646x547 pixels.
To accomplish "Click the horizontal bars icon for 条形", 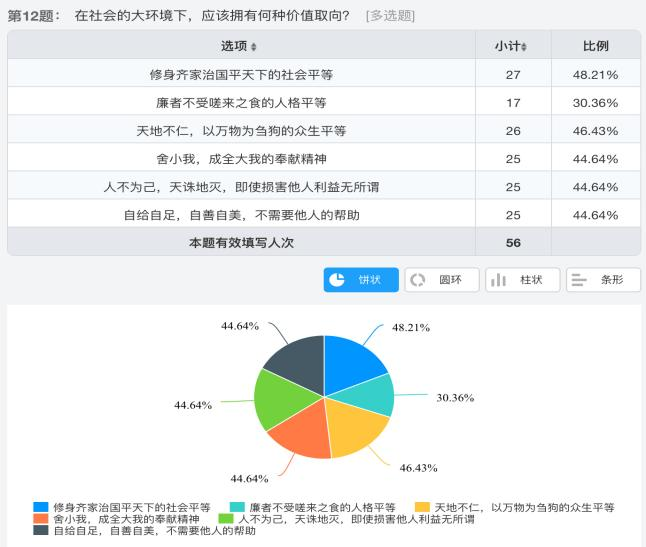I will 578,280.
